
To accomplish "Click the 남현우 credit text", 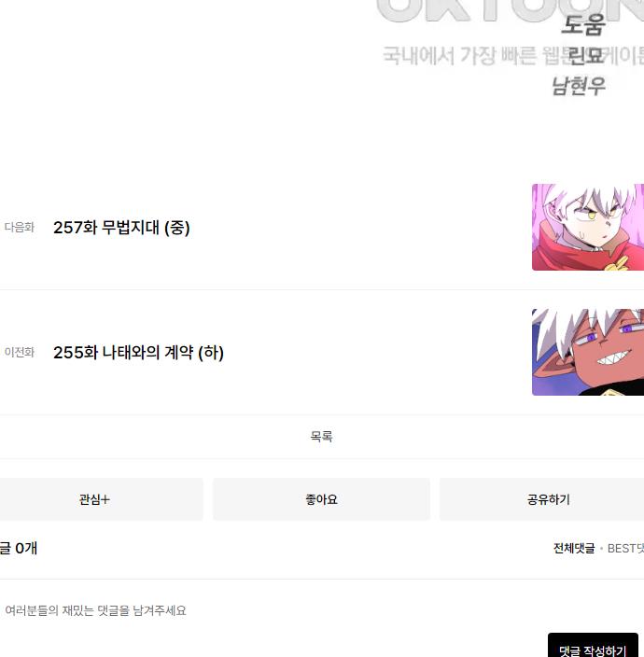I will point(579,86).
